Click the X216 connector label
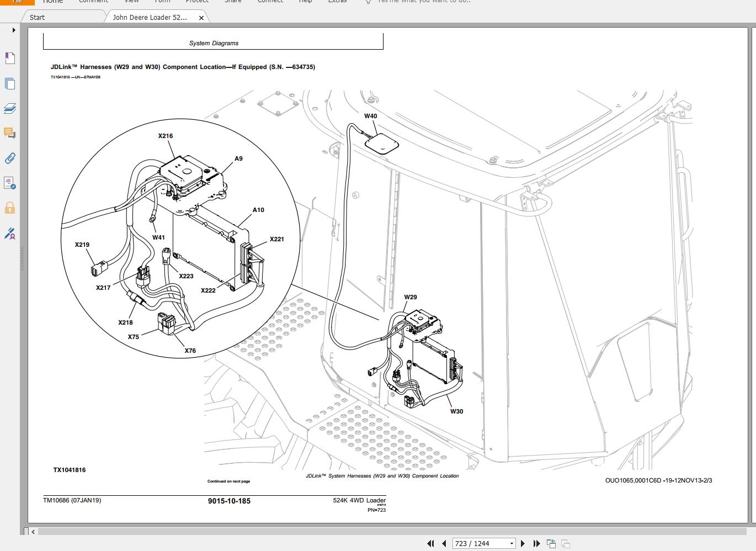 (166, 136)
